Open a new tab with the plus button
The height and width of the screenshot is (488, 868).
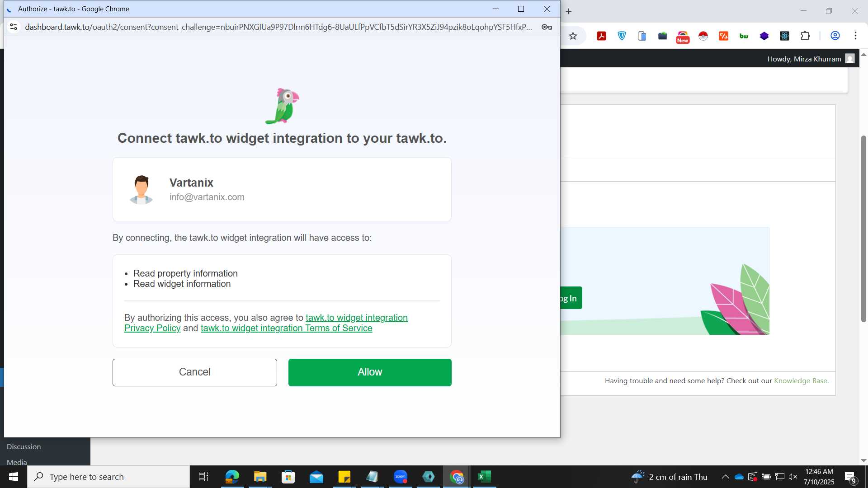click(569, 11)
